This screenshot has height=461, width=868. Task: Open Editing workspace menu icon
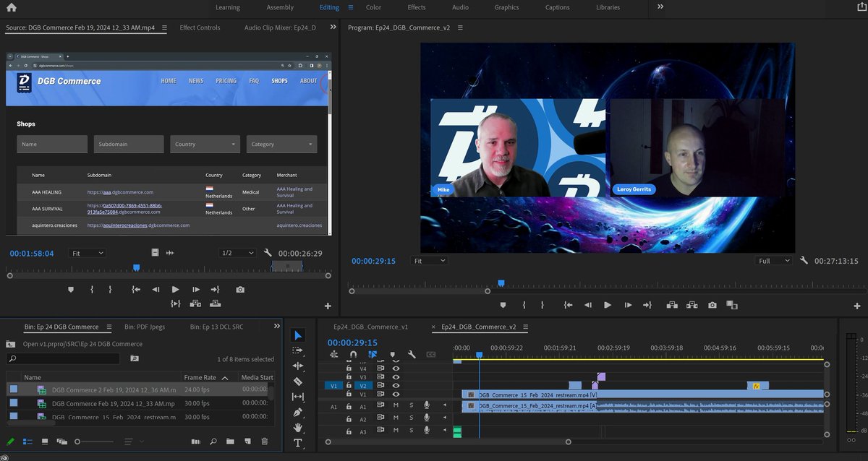tap(351, 7)
